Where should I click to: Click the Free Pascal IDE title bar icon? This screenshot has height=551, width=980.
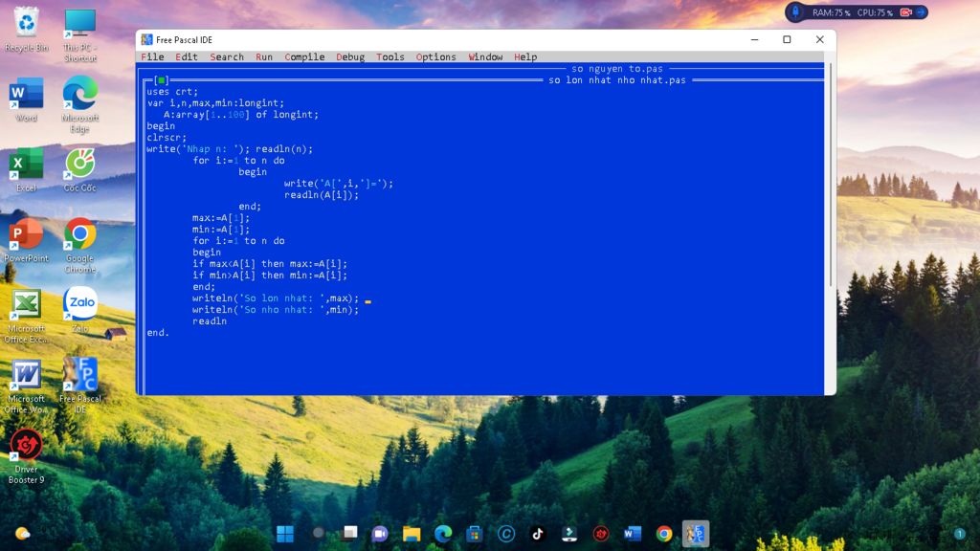146,39
